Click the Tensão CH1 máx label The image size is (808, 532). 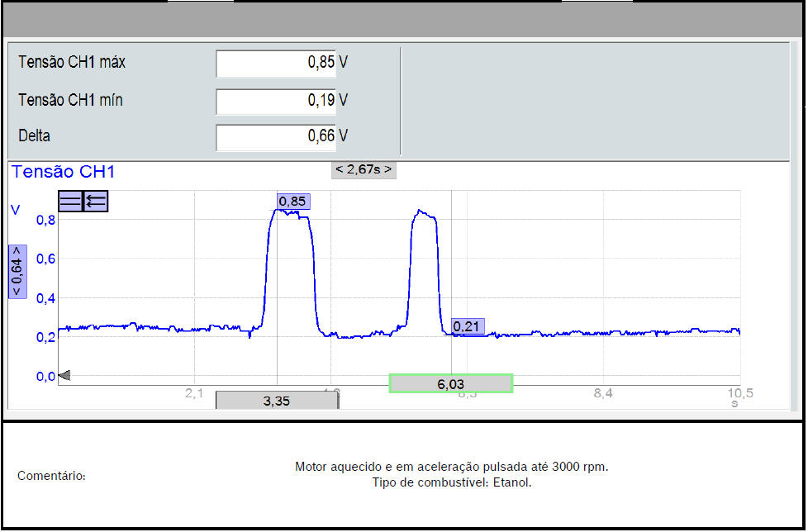coord(72,62)
